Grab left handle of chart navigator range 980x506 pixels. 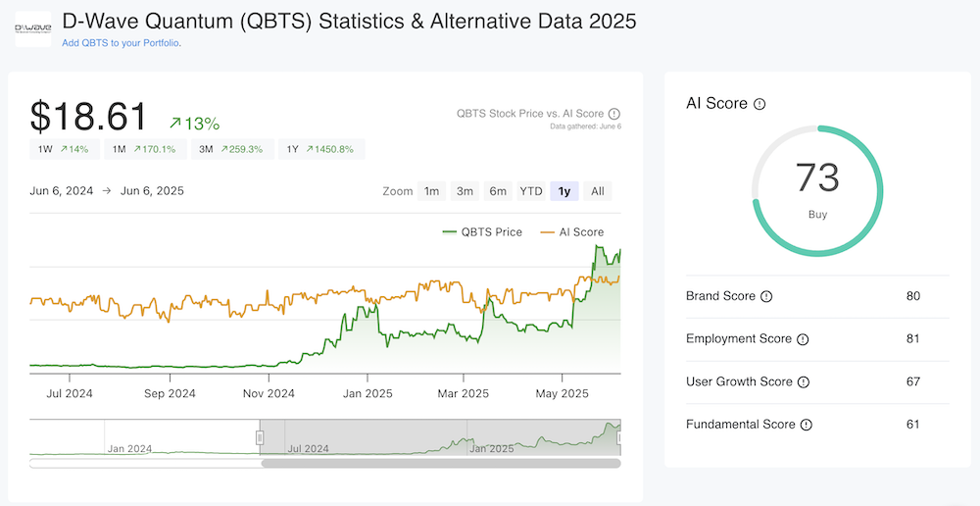coord(260,437)
